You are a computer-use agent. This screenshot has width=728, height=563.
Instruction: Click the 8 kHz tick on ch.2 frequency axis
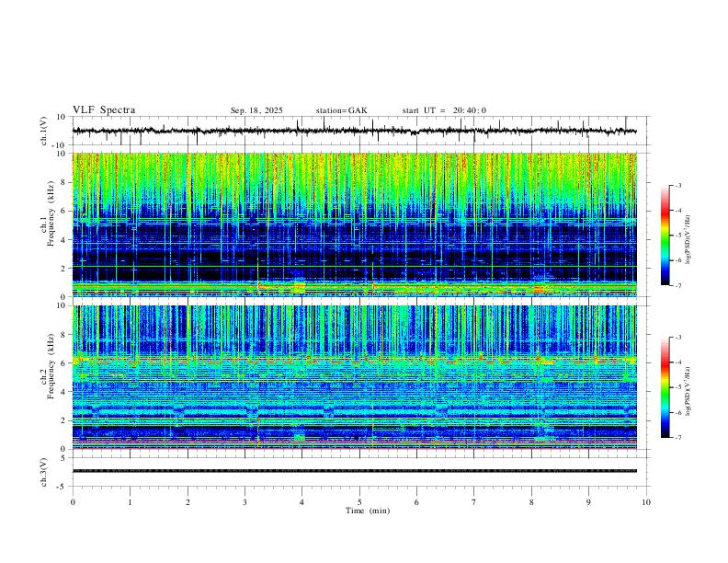(x=64, y=335)
